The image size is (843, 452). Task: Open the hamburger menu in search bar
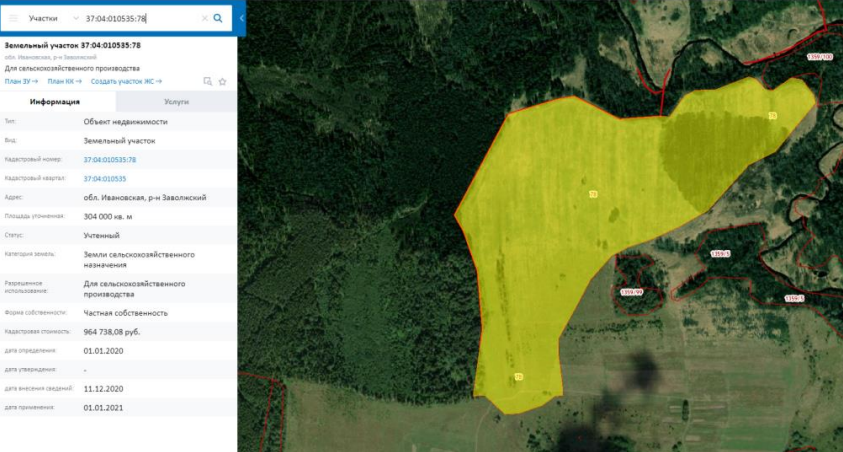[13, 18]
